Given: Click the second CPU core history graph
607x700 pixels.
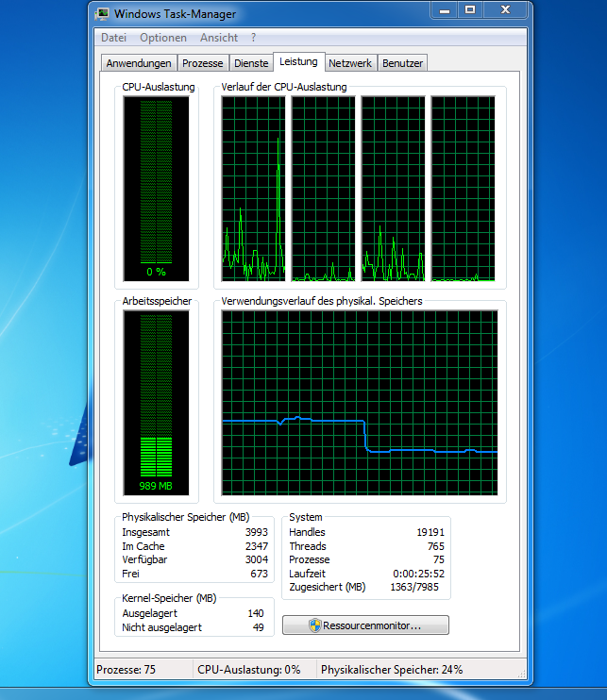Looking at the screenshot, I should (324, 189).
